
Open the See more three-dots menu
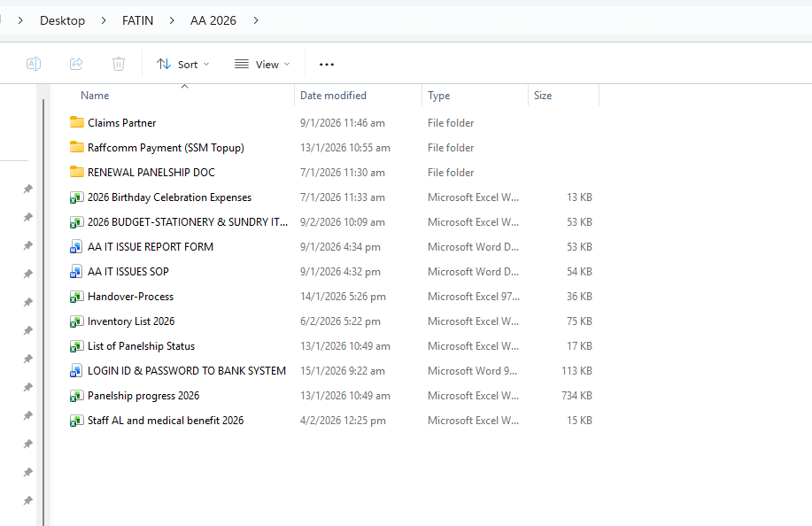[x=327, y=64]
